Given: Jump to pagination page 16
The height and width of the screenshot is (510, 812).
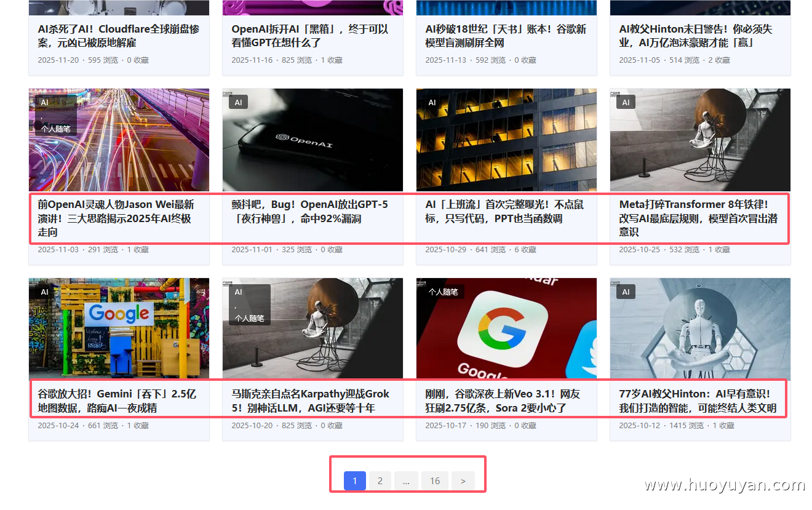Looking at the screenshot, I should coord(435,481).
